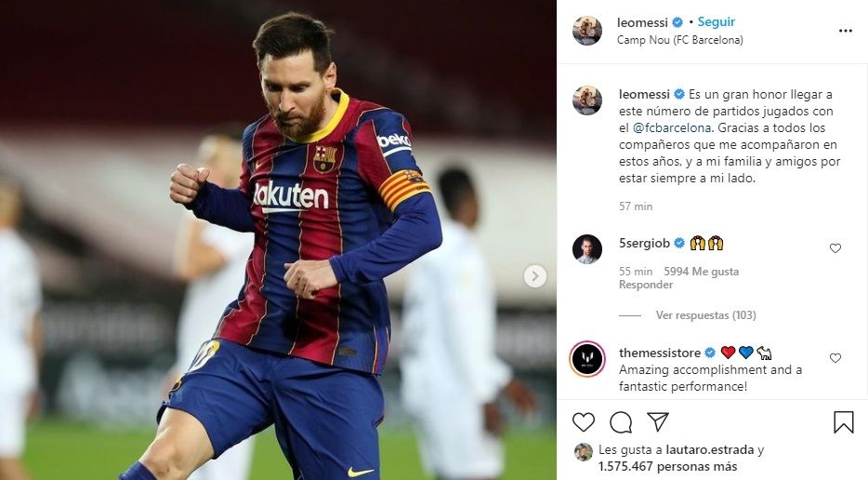This screenshot has height=480, width=868.
Task: Open the three-dot more options menu
Action: (x=845, y=31)
